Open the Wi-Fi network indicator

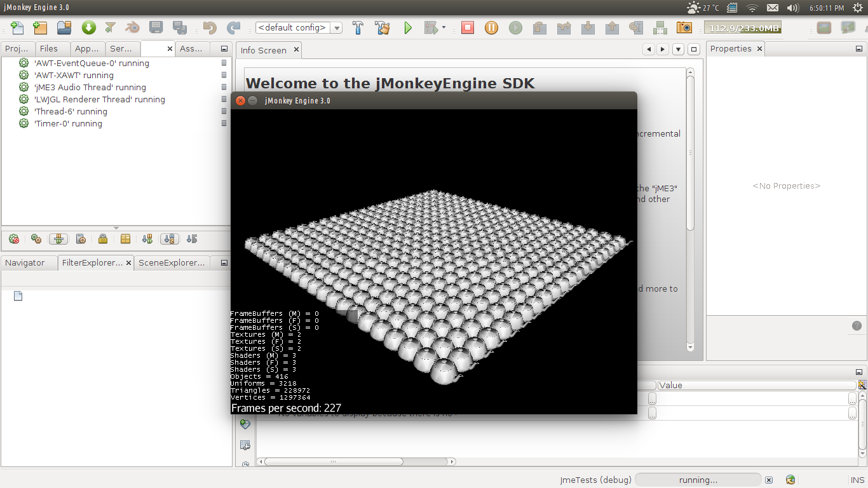pos(752,8)
